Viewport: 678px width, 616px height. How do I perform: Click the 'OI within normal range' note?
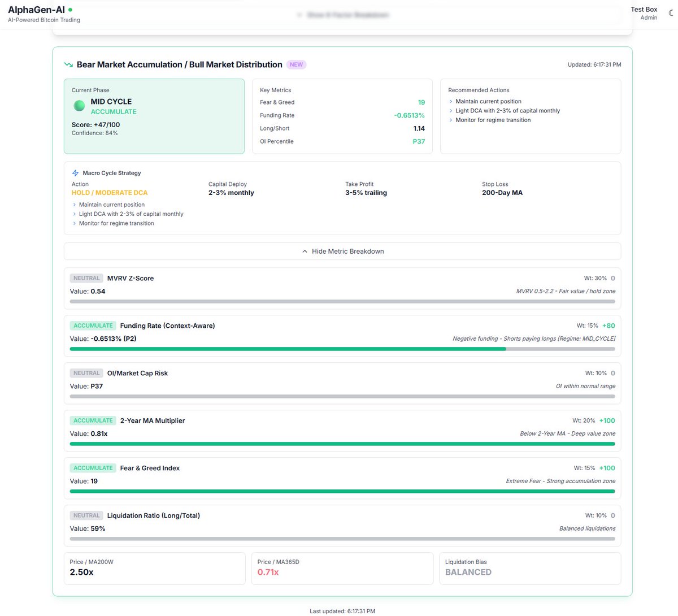pos(586,387)
